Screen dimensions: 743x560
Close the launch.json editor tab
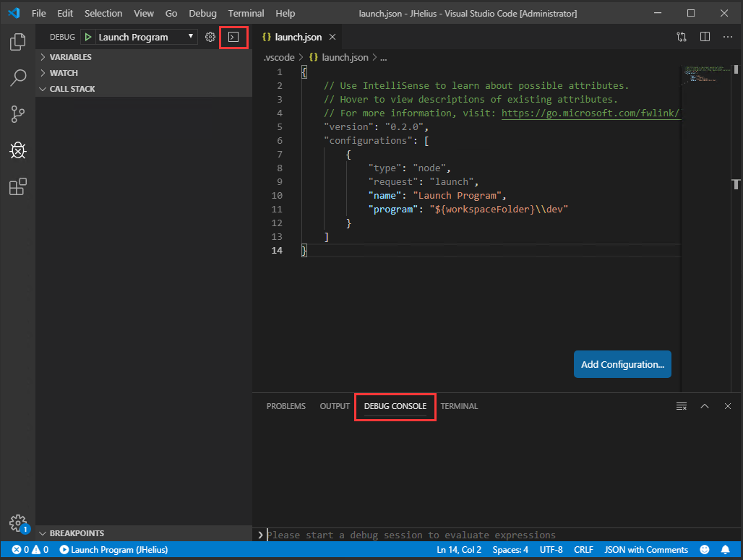(x=332, y=37)
